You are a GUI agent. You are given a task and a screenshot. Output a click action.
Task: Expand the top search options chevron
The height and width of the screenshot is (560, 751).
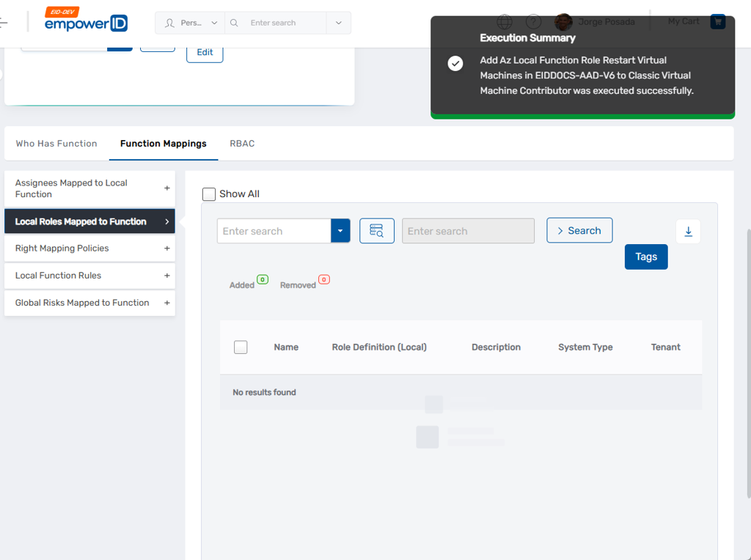(339, 23)
